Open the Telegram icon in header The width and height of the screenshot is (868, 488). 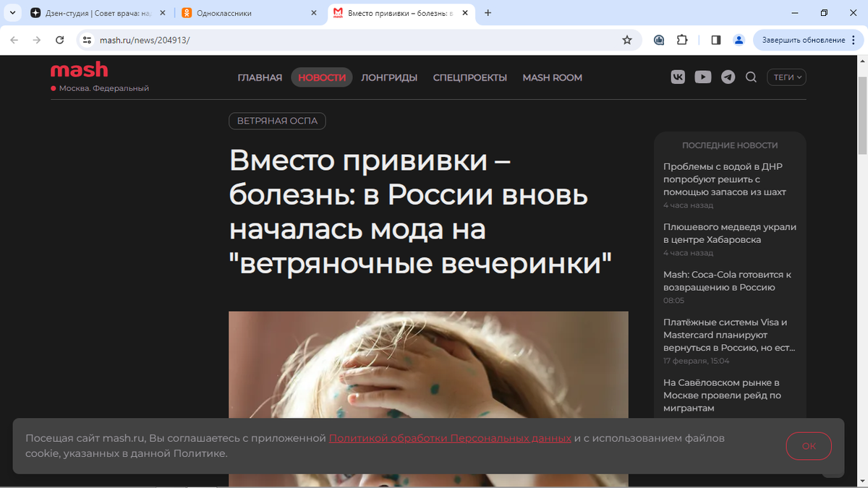click(x=728, y=77)
